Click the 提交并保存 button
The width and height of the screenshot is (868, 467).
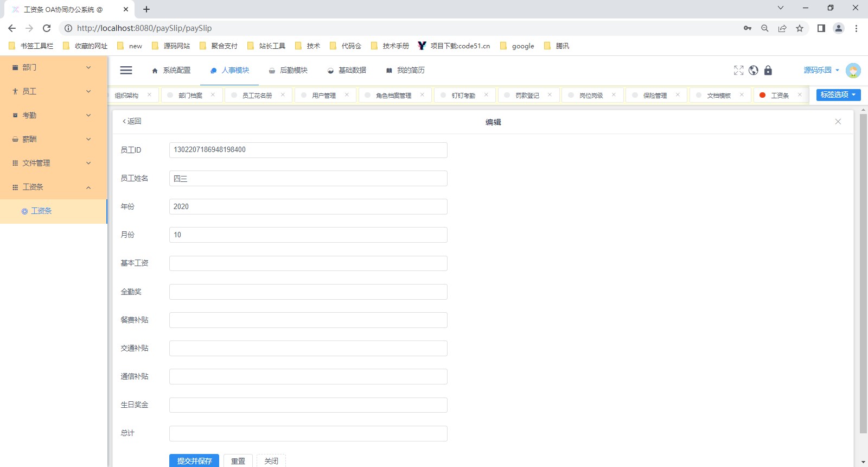click(x=194, y=460)
